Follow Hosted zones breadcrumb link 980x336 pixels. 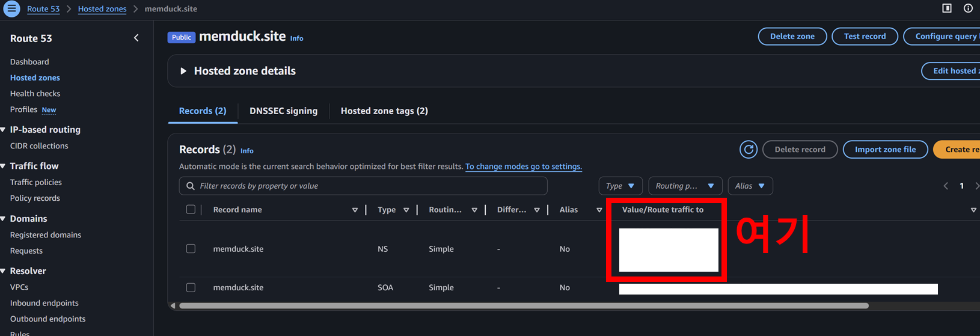point(102,9)
